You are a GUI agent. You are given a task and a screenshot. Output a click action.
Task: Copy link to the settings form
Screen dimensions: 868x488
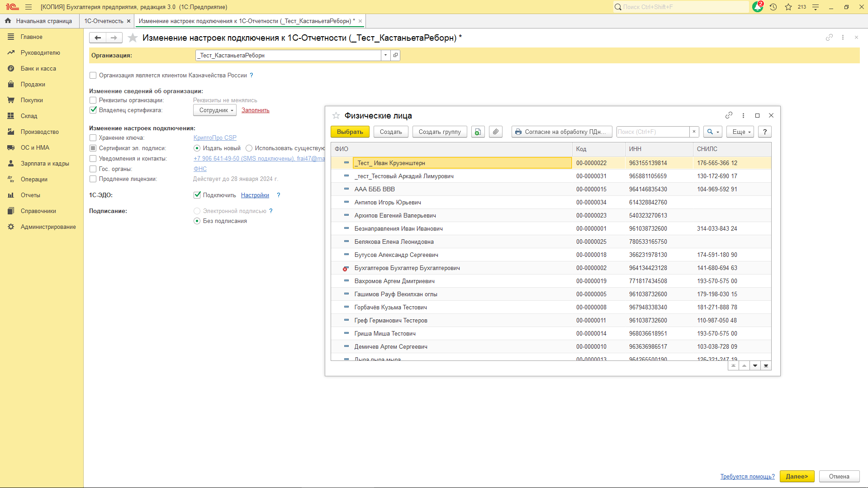tap(829, 38)
